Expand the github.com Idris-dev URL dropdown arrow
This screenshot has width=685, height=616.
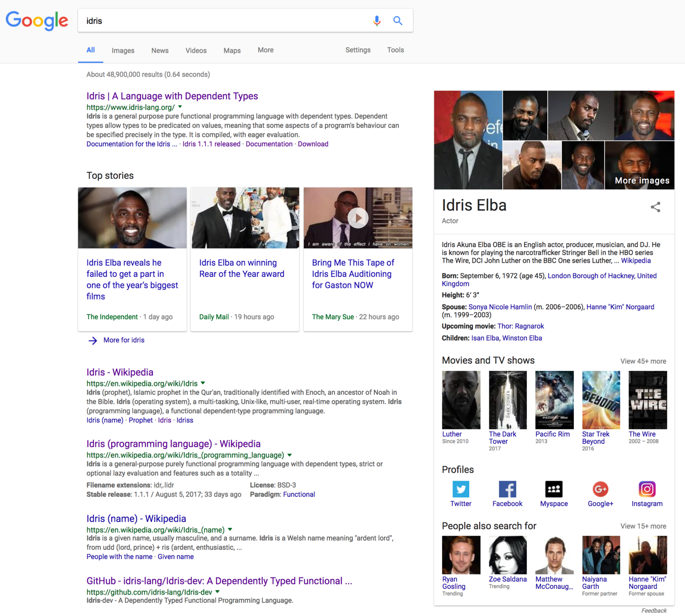click(x=218, y=592)
